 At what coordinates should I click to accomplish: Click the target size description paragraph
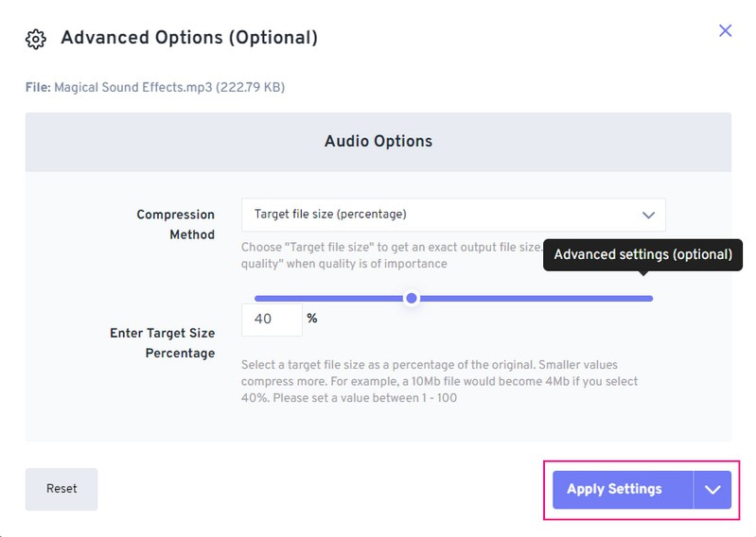coord(439,381)
